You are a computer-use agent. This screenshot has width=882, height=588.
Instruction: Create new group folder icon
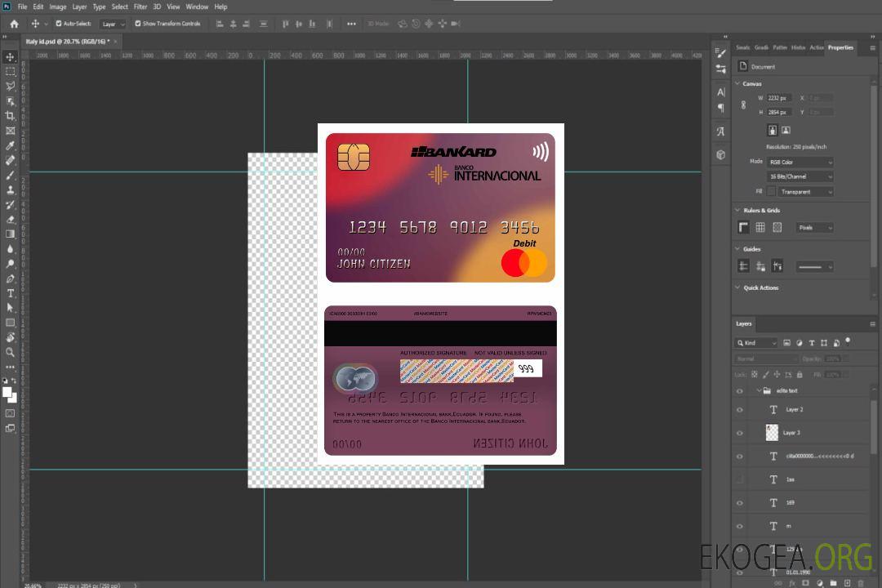point(833,583)
